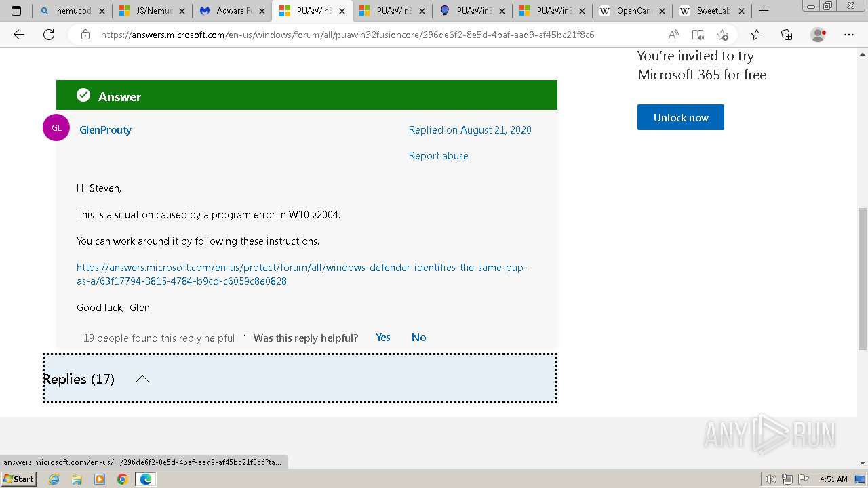This screenshot has height=488, width=868.
Task: Open the user profile icon
Action: [x=818, y=35]
